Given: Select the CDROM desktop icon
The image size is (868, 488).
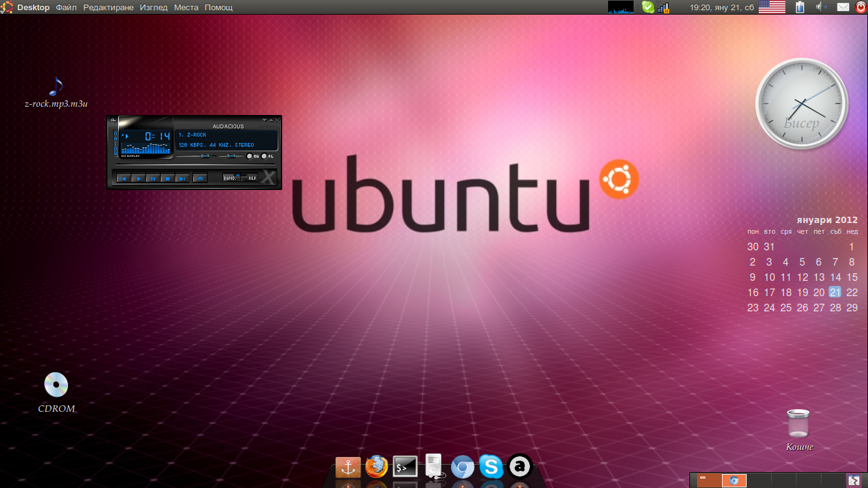Looking at the screenshot, I should pos(56,392).
